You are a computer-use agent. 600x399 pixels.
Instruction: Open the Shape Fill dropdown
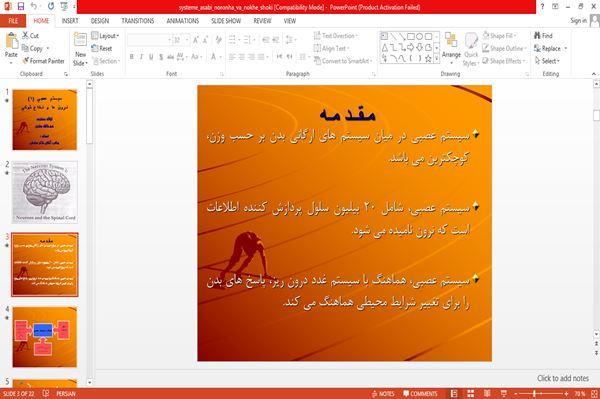(499, 36)
